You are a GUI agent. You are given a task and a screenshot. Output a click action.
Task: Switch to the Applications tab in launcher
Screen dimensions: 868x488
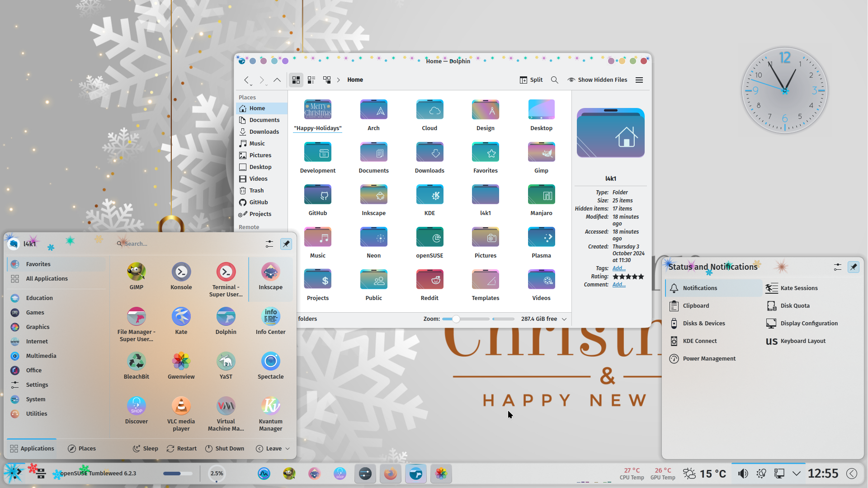32,449
